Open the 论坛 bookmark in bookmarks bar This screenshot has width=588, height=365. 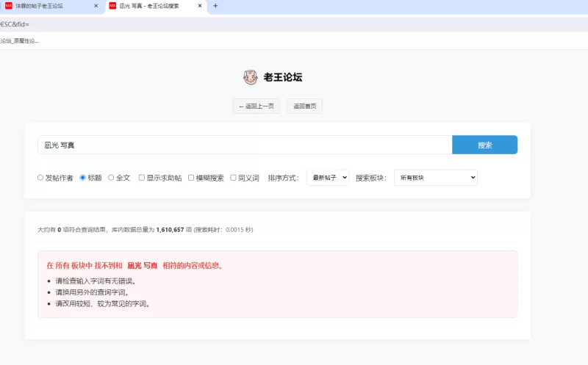(20, 41)
